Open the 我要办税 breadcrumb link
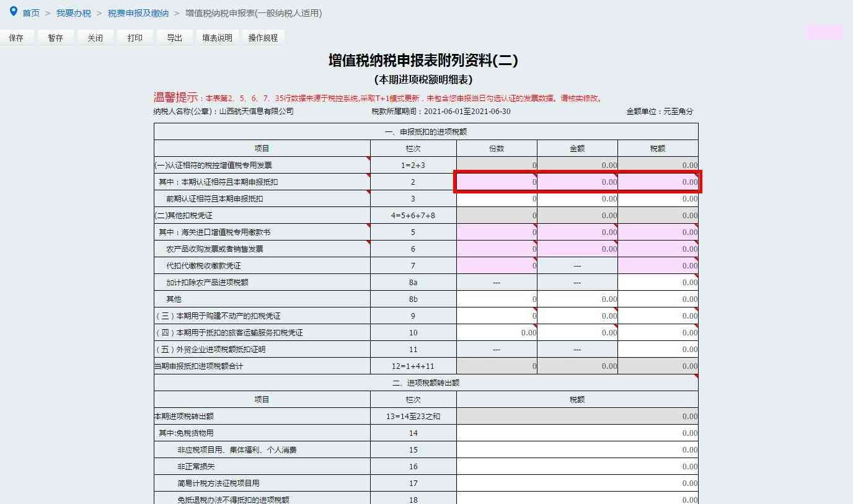The height and width of the screenshot is (504, 853). [x=73, y=13]
